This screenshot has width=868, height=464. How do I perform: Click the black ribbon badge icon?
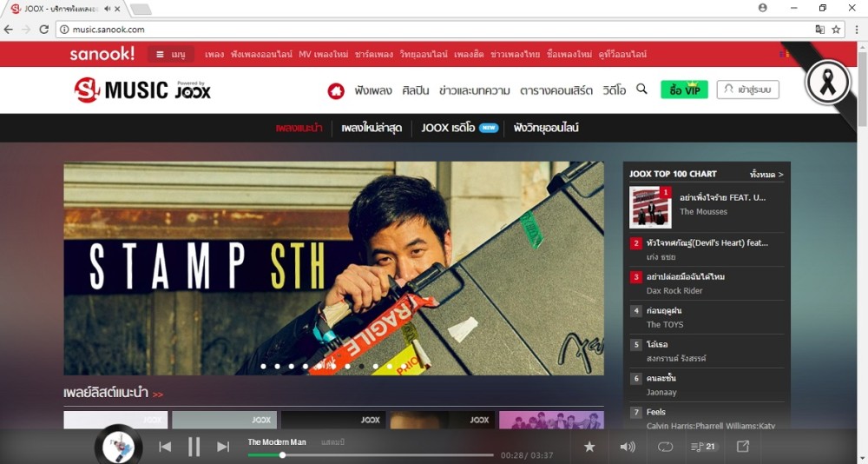[x=826, y=83]
